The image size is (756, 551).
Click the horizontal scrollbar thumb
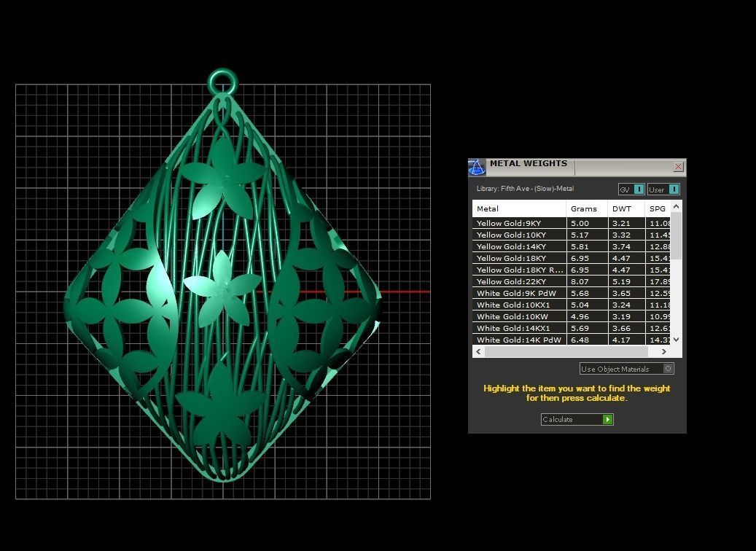click(x=566, y=351)
